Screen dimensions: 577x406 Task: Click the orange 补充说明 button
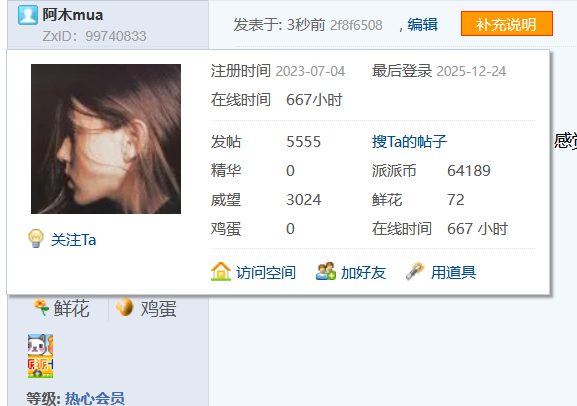507,24
